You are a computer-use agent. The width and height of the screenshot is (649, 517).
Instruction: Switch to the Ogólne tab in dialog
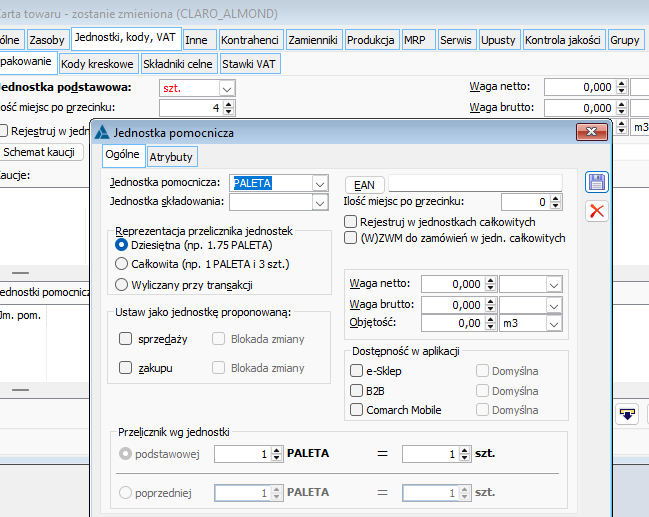123,155
